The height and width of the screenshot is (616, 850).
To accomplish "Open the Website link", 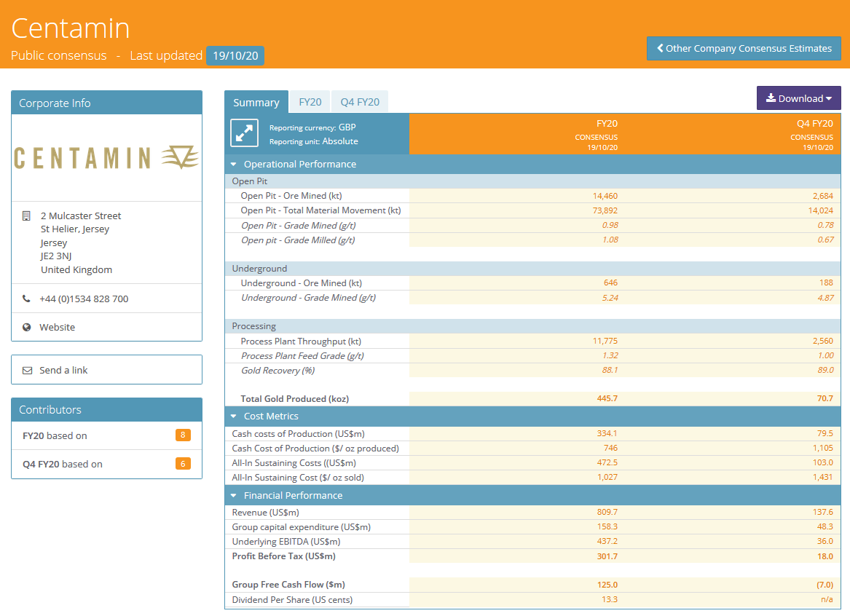I will tap(58, 327).
